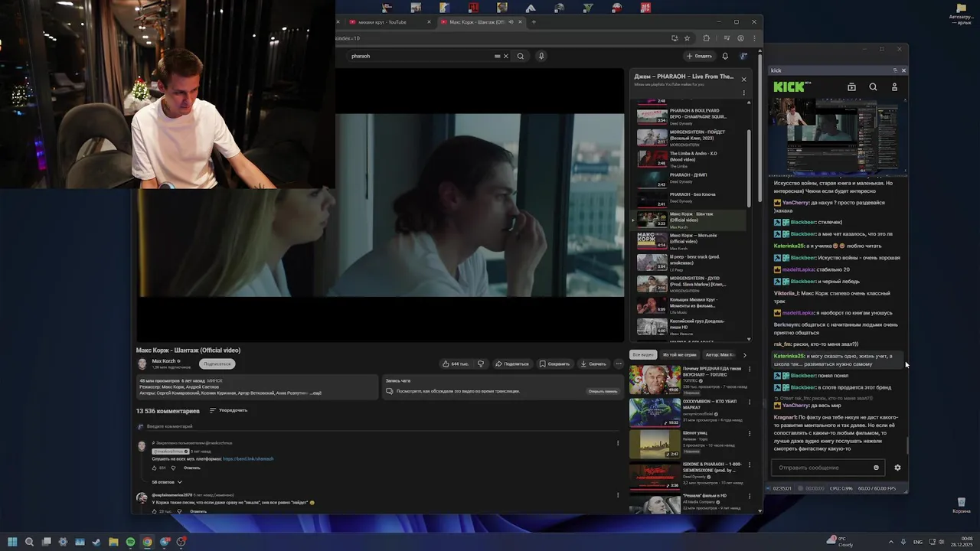Expand description with ...ещё
The image size is (980, 551).
(315, 393)
